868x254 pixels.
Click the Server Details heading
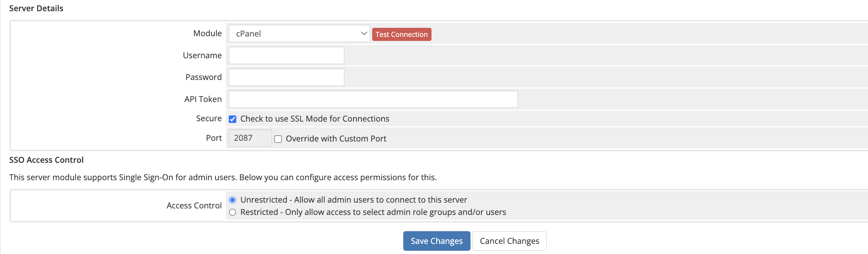(36, 8)
